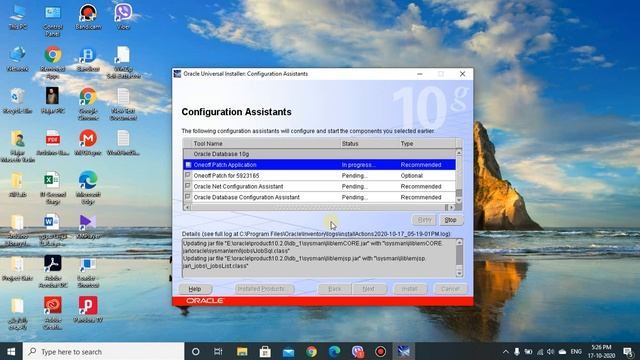The width and height of the screenshot is (640, 360).
Task: Click the details log scroll-down arrow
Action: pyautogui.click(x=459, y=273)
